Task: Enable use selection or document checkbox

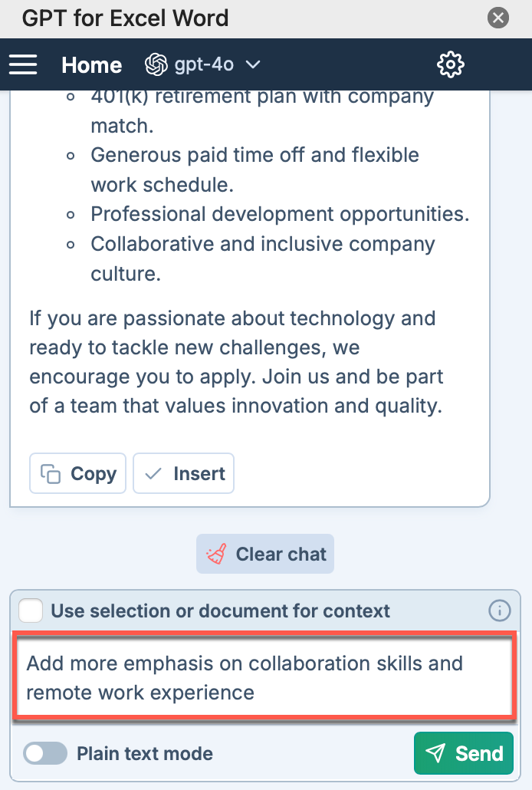Action: 31,611
